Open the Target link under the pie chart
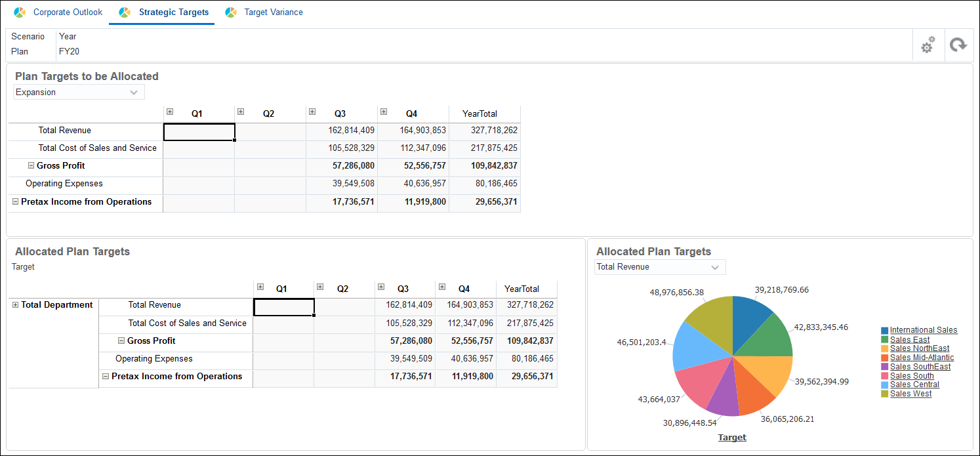The image size is (980, 456). 732,437
